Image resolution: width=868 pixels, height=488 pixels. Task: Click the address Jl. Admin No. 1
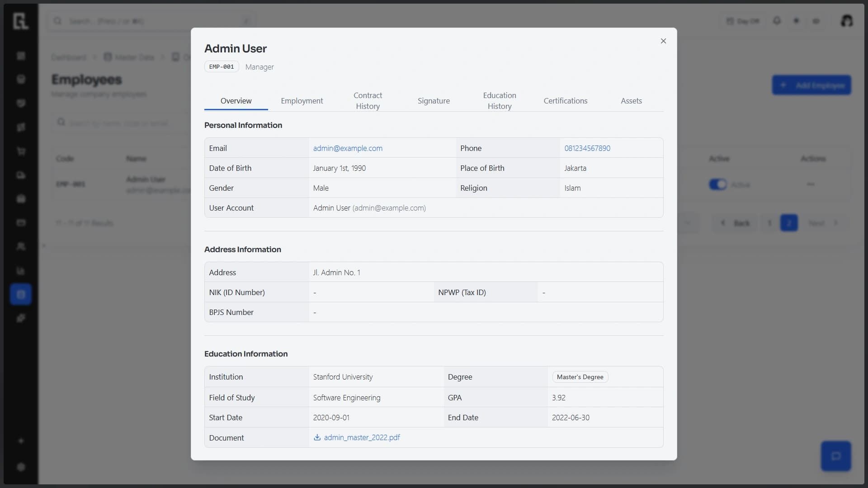[x=336, y=272]
